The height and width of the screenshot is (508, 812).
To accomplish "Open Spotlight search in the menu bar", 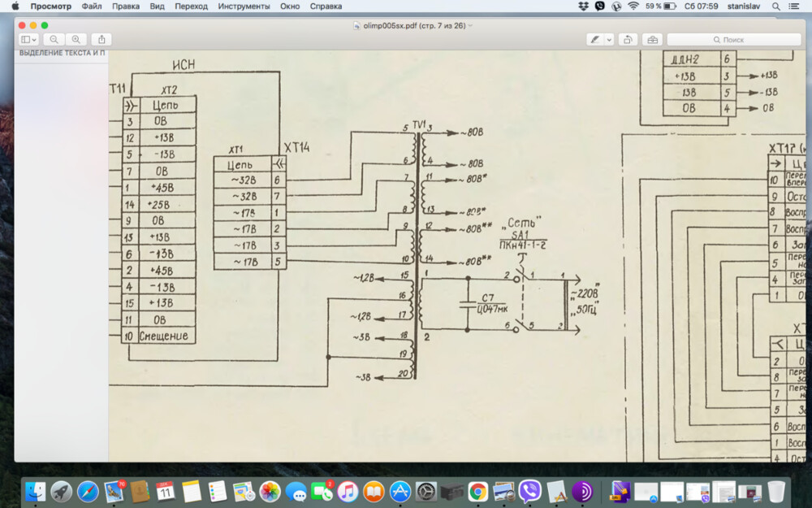I will click(775, 7).
